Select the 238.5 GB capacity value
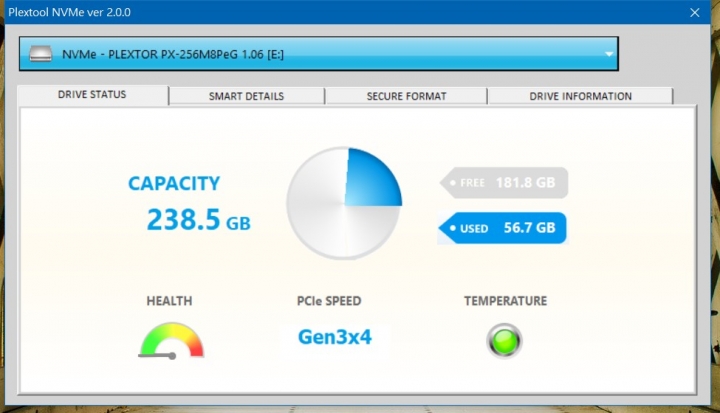The image size is (720, 413). 198,219
